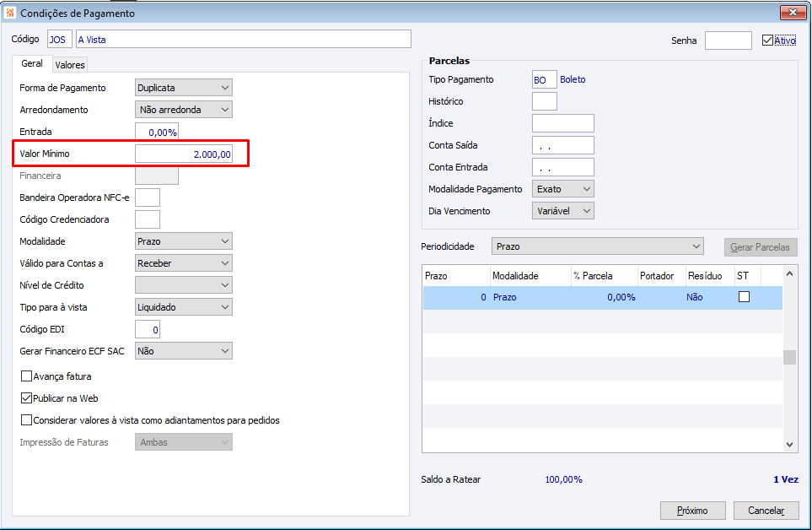Open the disabled Impressão de Faturas dropdown
812x530 pixels.
pos(183,442)
